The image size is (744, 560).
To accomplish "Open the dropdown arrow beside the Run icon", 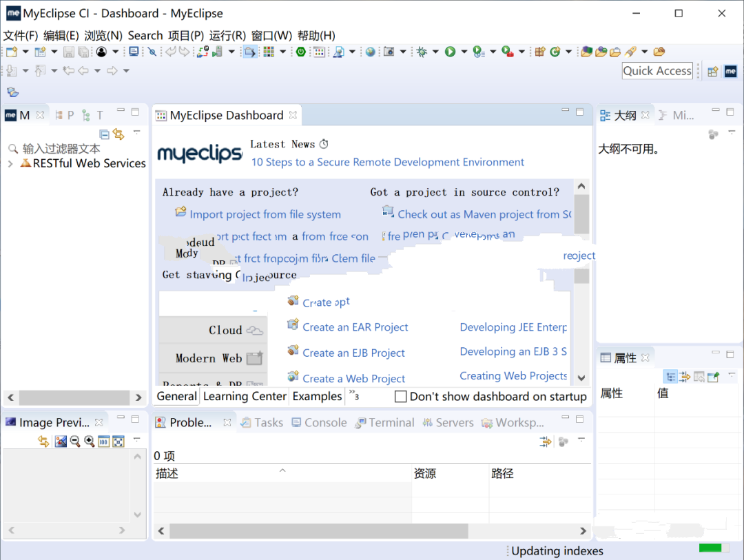I will click(x=464, y=52).
